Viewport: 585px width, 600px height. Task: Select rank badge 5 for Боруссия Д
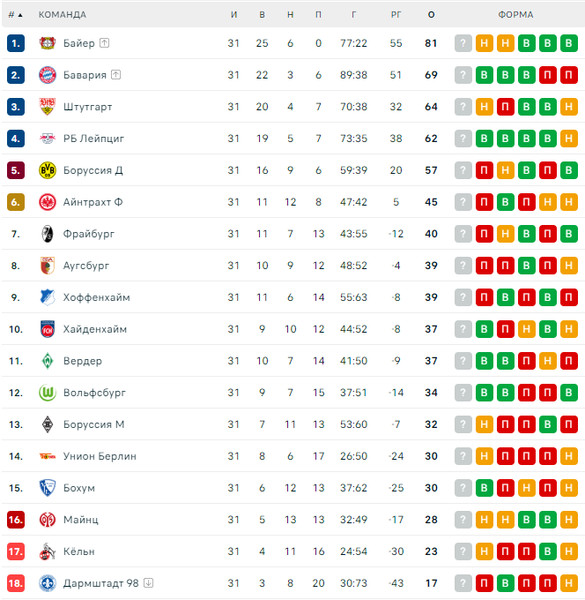pos(16,170)
